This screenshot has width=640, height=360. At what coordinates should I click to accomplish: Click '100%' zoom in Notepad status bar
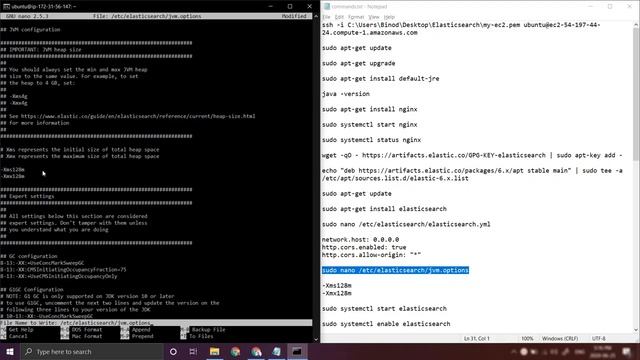527,338
